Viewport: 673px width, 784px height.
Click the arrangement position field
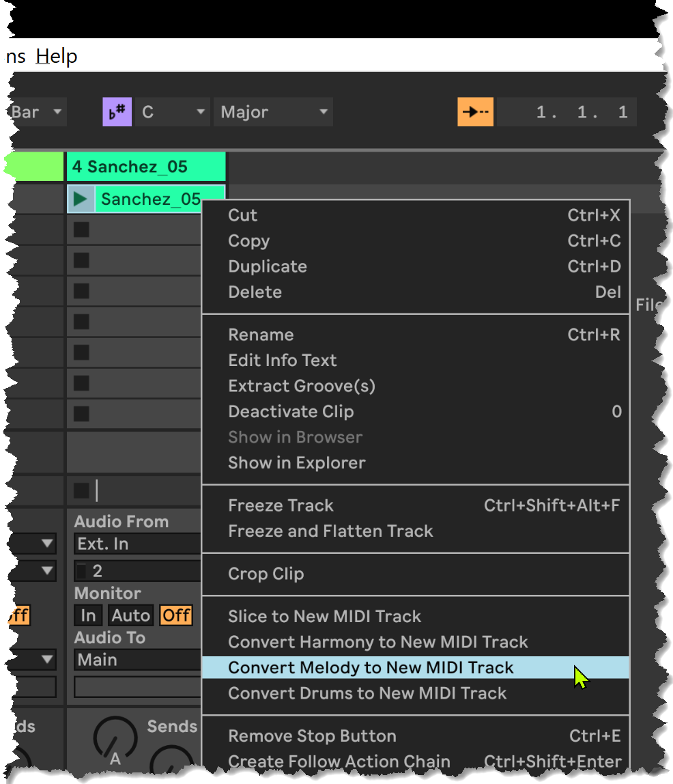pos(581,112)
